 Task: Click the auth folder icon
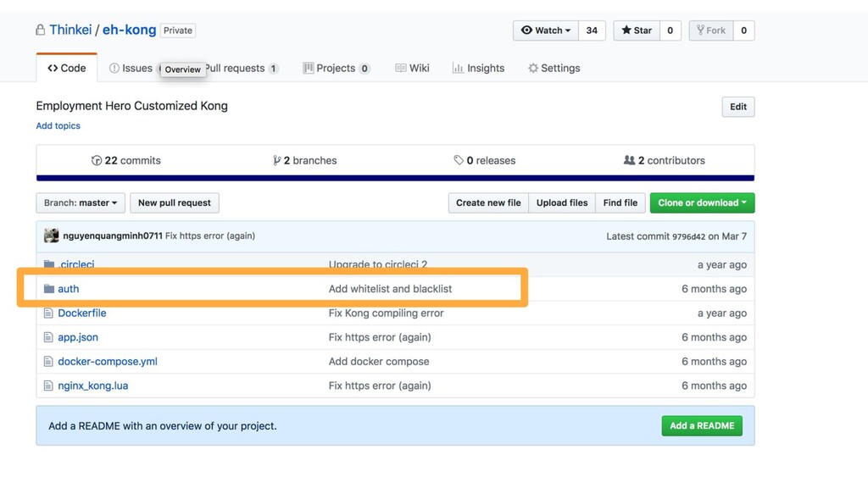pyautogui.click(x=49, y=289)
